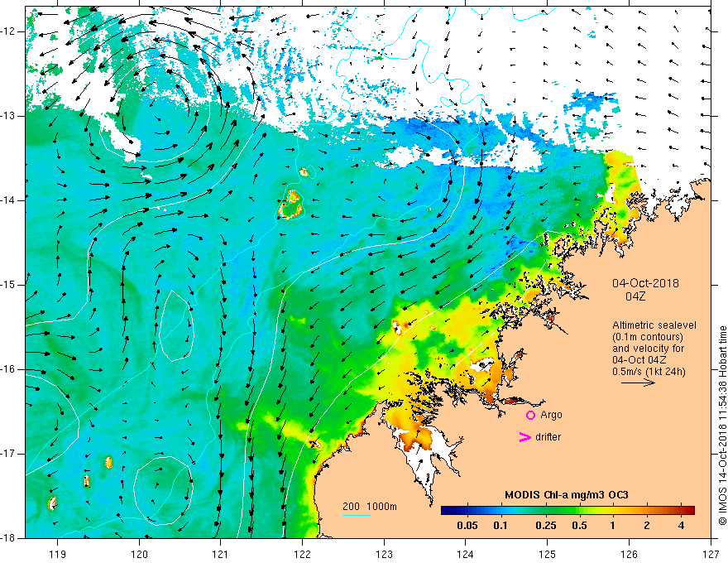This screenshot has height=563, width=728.
Task: Click the "(0.1m contours)" caption line
Action: click(x=648, y=337)
